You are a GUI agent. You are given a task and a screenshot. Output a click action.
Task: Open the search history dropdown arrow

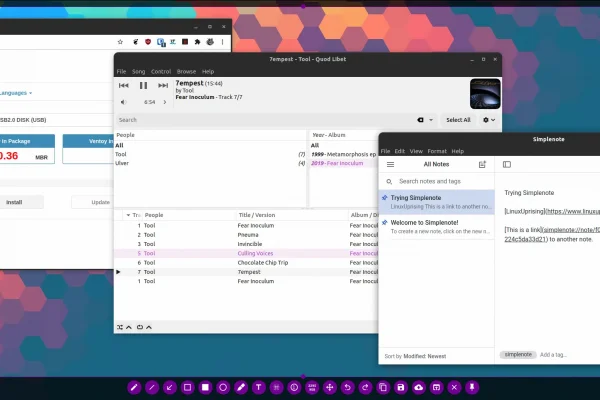pos(431,120)
